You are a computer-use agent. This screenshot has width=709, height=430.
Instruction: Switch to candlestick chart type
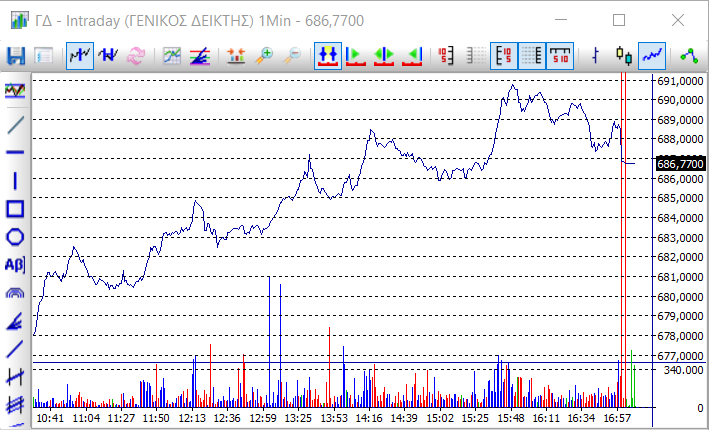pyautogui.click(x=625, y=56)
